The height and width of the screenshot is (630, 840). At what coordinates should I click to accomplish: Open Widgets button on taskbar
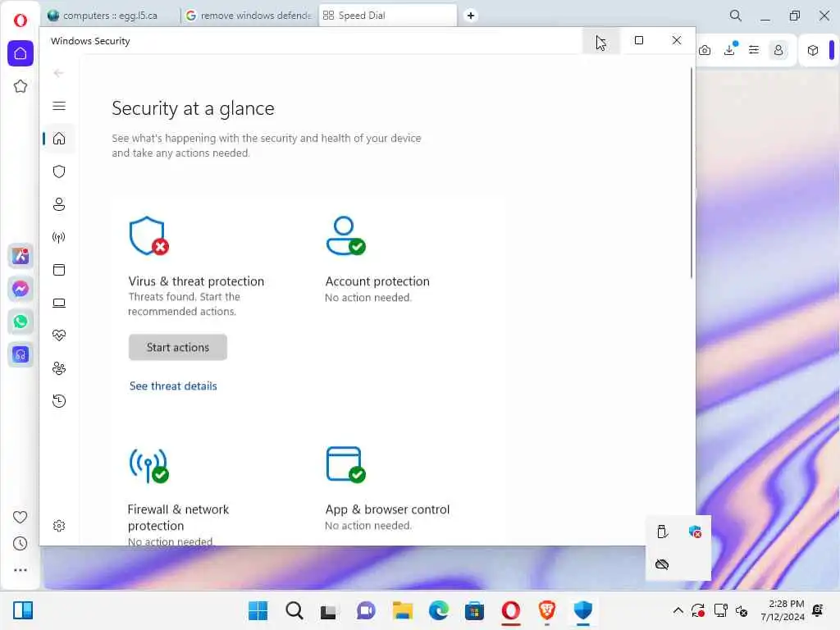22,610
